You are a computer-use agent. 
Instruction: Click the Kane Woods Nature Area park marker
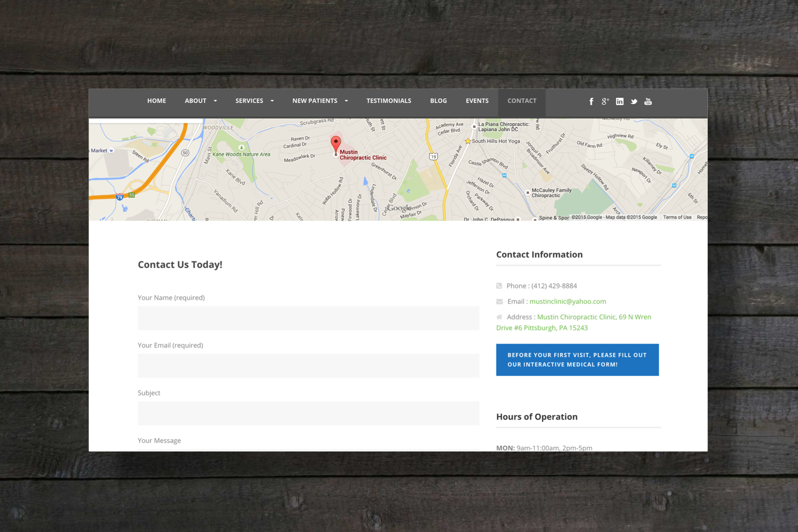point(241,147)
